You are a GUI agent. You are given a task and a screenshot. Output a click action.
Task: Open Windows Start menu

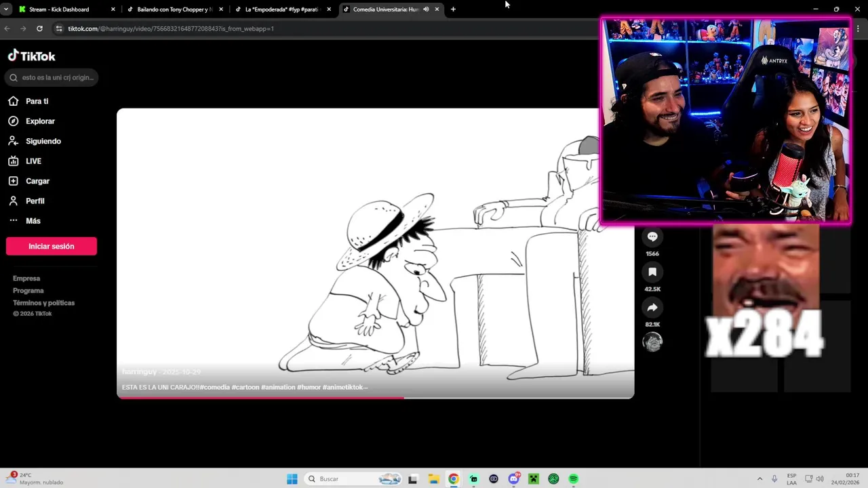click(x=292, y=479)
